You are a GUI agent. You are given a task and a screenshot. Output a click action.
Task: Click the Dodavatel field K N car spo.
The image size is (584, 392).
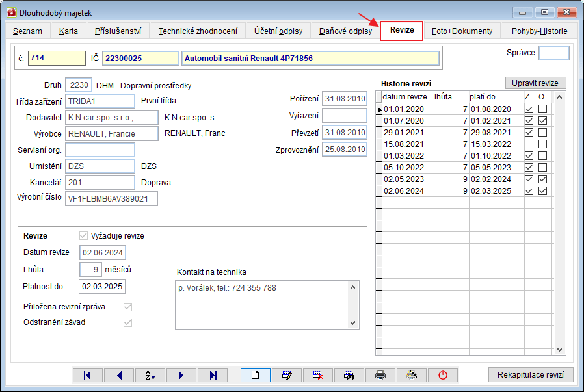click(112, 118)
